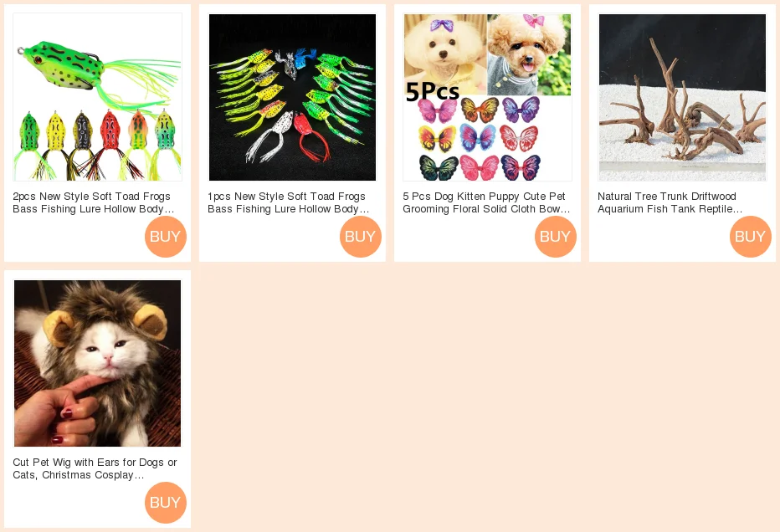
Task: Open the cat in lion wig image
Action: tap(97, 363)
